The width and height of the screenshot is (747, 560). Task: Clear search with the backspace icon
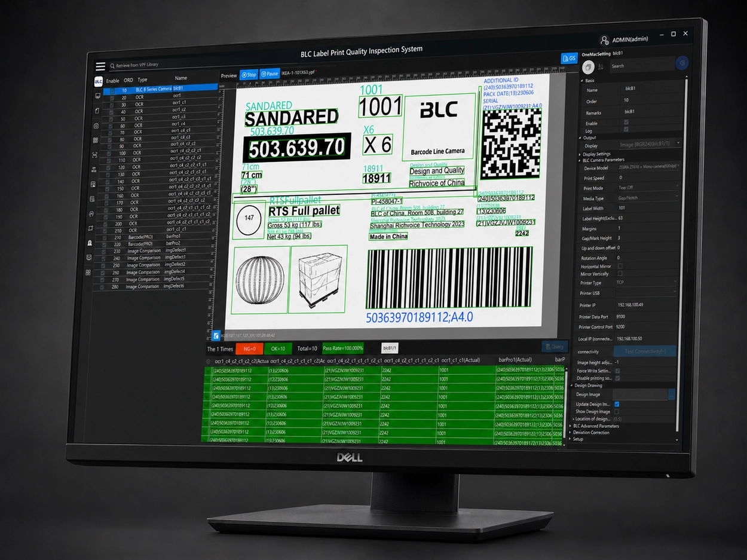click(x=681, y=63)
